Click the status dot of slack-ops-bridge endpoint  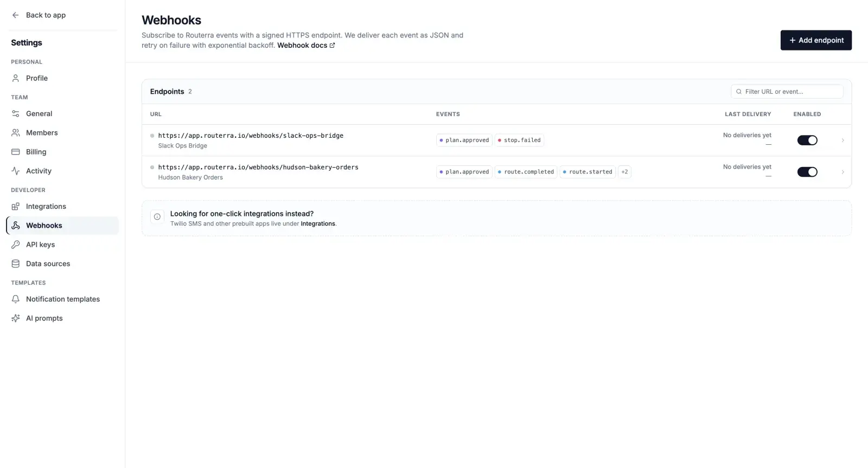(152, 136)
